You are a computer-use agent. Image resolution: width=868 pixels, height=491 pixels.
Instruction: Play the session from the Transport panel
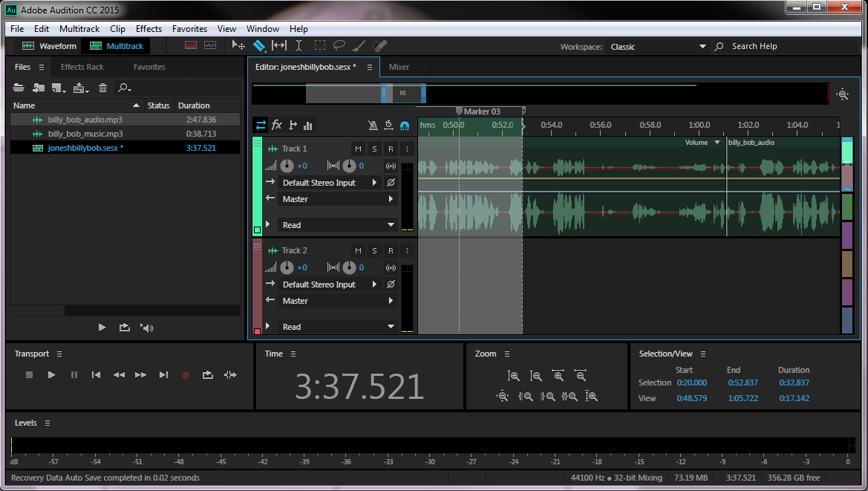(x=51, y=375)
